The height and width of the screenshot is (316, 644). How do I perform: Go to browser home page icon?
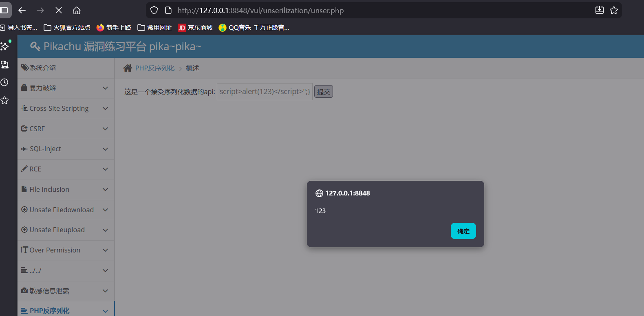pyautogui.click(x=77, y=10)
